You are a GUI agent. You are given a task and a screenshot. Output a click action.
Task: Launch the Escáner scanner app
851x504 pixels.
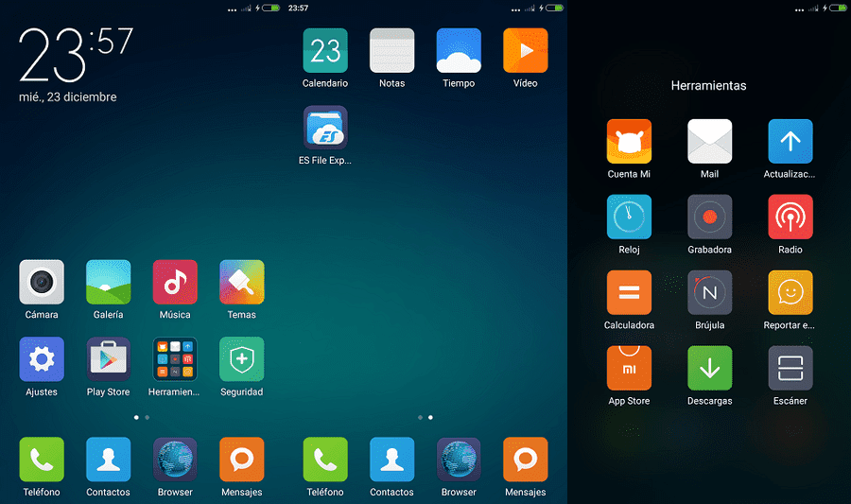(790, 368)
